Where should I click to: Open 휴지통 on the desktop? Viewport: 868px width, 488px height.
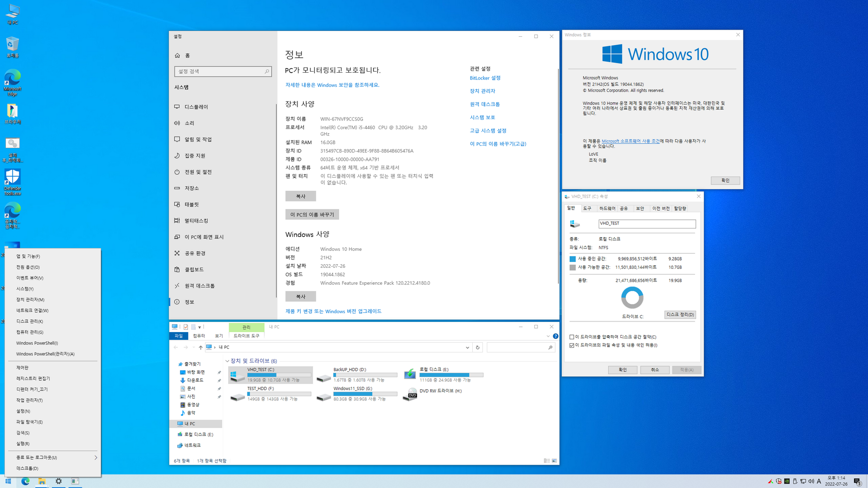13,47
